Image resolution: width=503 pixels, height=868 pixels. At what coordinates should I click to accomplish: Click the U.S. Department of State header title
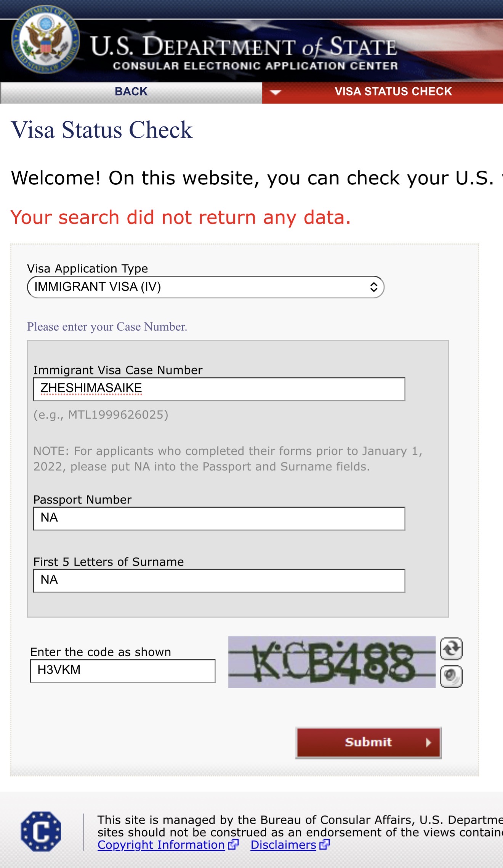(244, 47)
